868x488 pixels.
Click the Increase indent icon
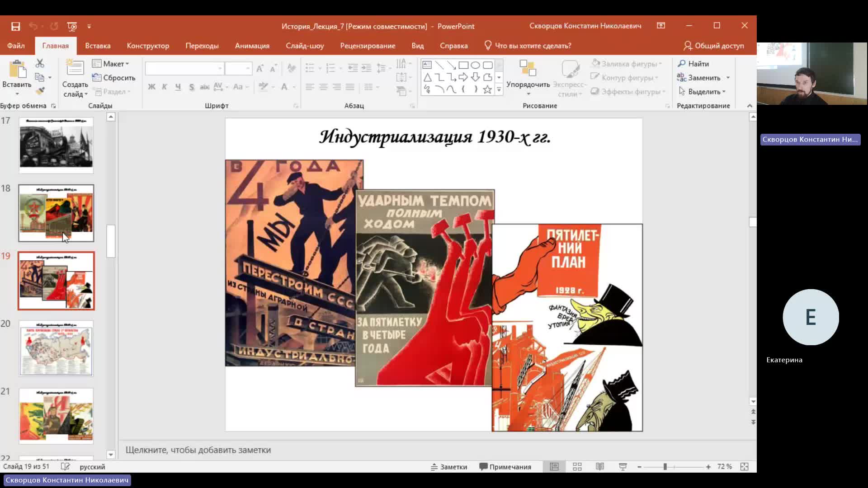[x=367, y=68]
